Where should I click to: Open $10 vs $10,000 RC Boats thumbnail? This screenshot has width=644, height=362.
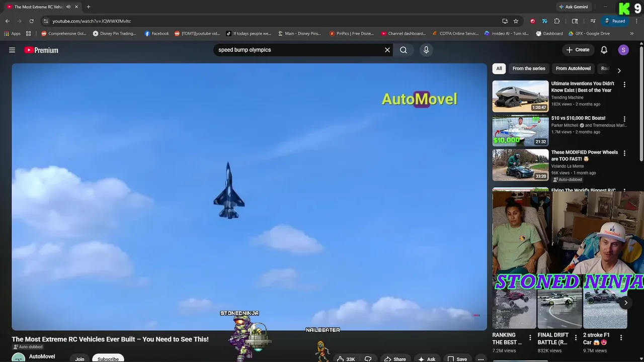(x=520, y=130)
